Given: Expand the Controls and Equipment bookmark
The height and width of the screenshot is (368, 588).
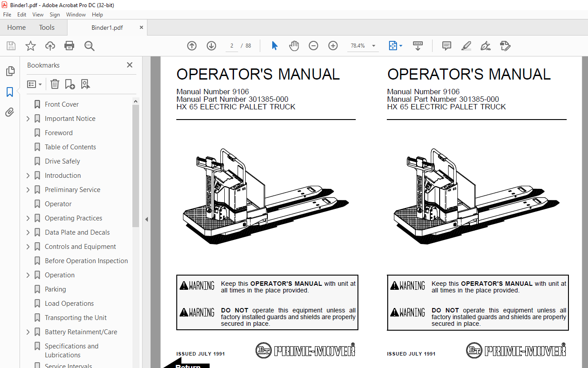Looking at the screenshot, I should (28, 247).
